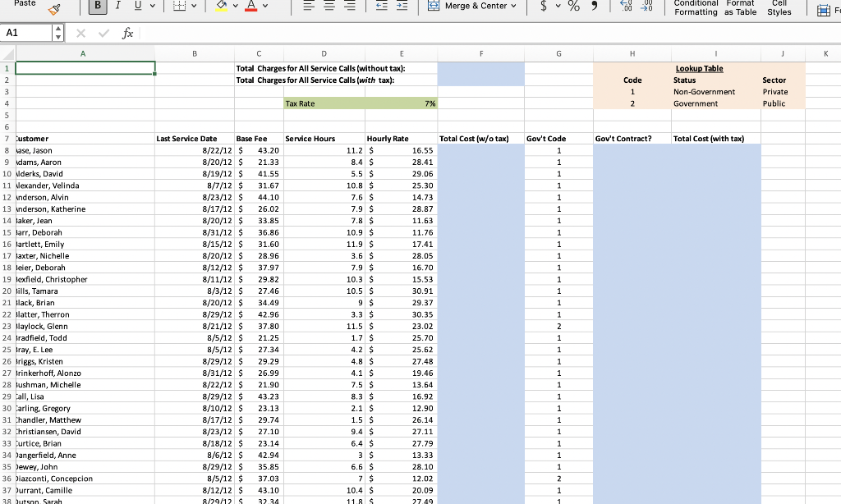Open Merge & Center dropdown arrow

coord(514,6)
